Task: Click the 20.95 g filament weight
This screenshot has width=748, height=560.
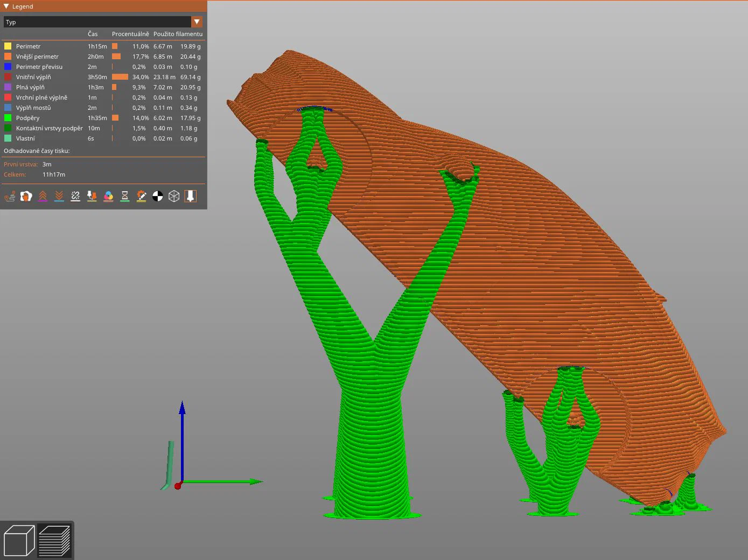Action: (190, 87)
